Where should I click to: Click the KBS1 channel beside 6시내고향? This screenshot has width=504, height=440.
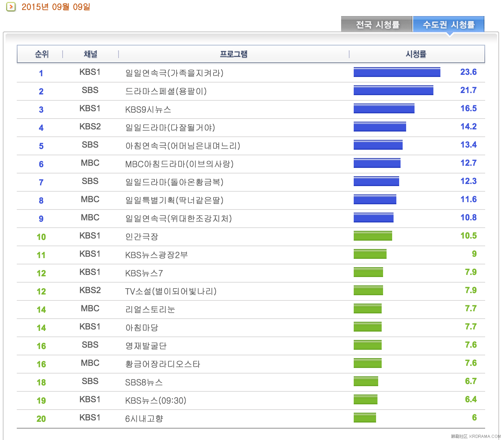click(90, 418)
